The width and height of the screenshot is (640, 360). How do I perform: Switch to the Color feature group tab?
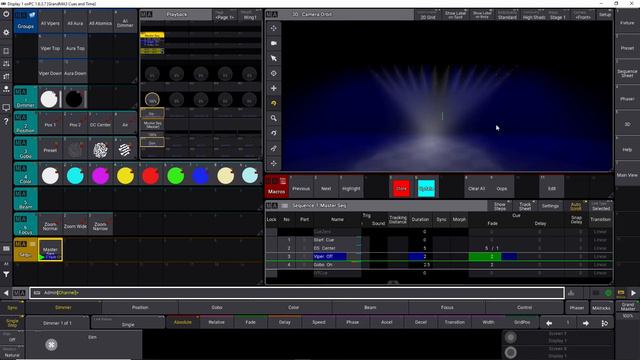[x=293, y=308]
